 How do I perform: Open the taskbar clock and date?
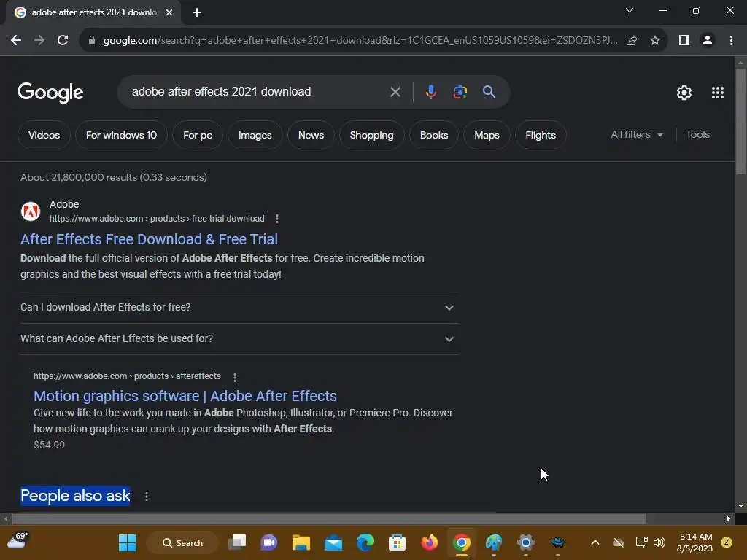(694, 542)
